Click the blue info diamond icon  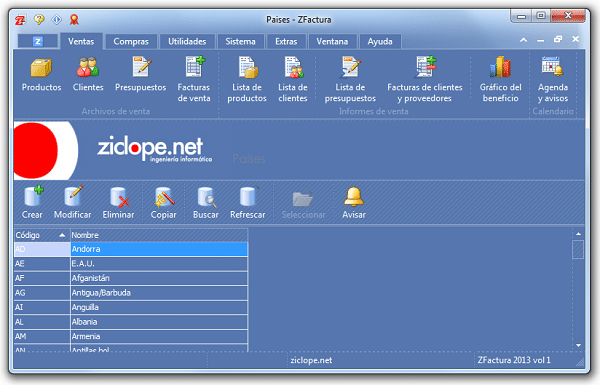[57, 19]
